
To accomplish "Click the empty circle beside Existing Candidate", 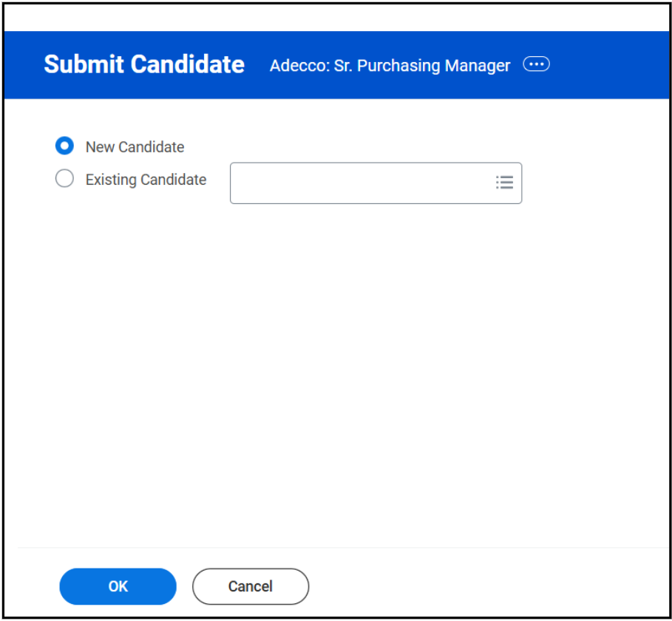I will (65, 179).
